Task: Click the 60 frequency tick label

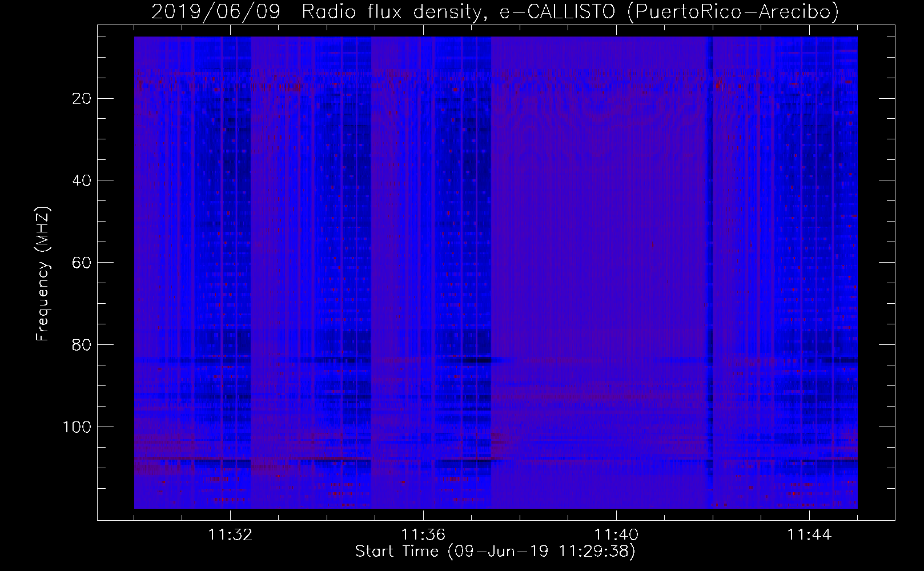Action: (82, 263)
